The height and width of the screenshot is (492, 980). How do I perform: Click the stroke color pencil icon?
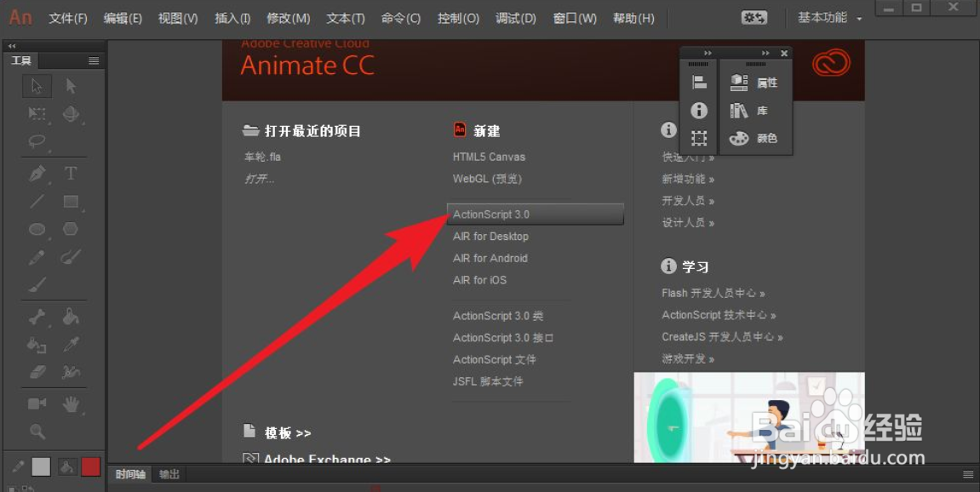pyautogui.click(x=18, y=466)
